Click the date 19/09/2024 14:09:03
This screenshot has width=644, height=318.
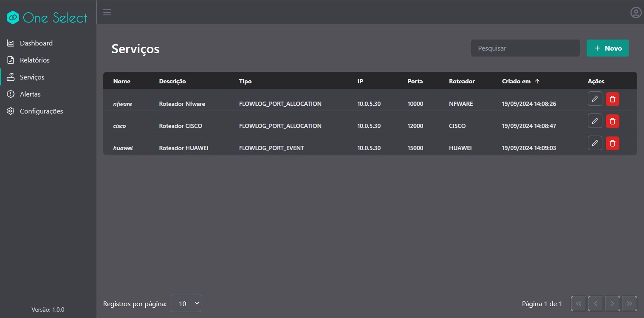click(529, 148)
